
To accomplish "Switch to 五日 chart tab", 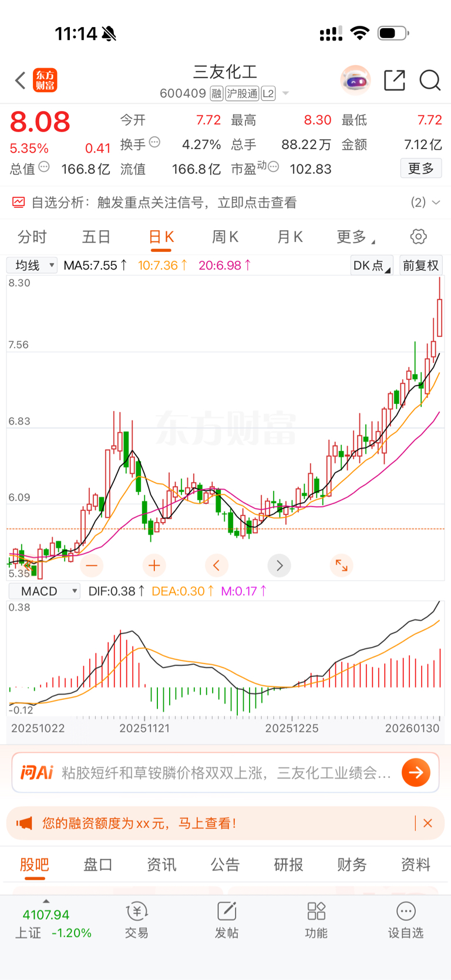I will pos(96,237).
